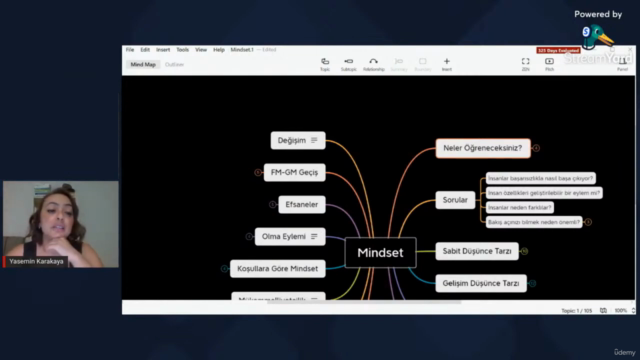Open the map overview icon in status bar

pos(603,311)
